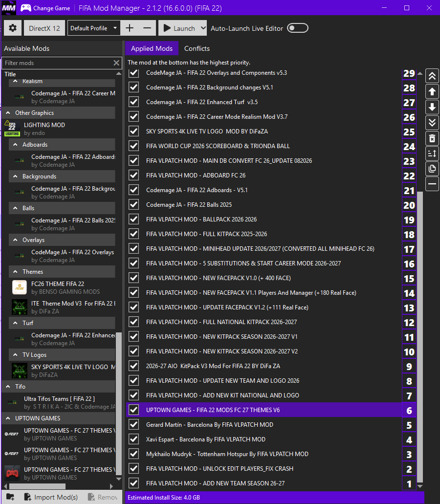Uncheck FIFA WORLD CUP 2026 SCOREBOARD mod
Screen dimensions: 440x504
coord(133,146)
